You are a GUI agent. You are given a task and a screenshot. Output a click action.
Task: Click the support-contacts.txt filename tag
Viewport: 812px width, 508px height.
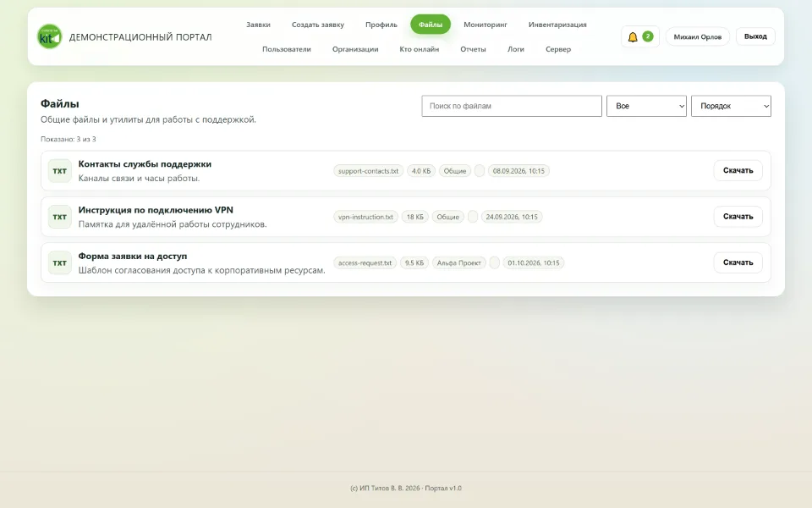tap(368, 171)
